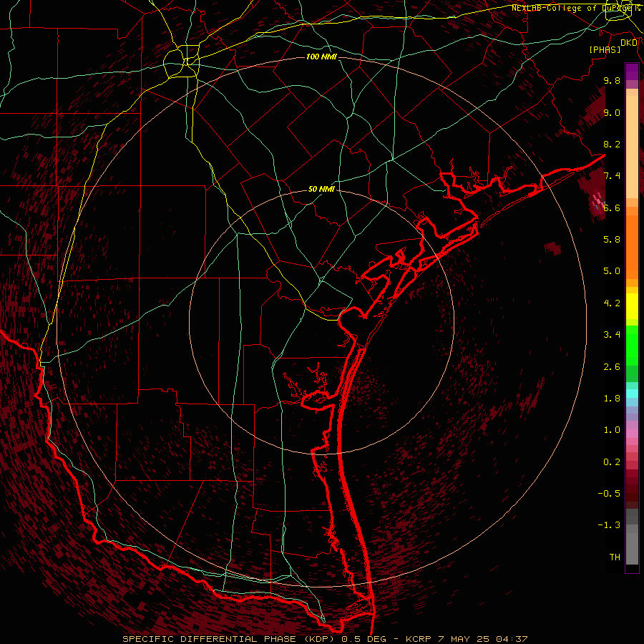Click the 1.0 value on the scale
The width and height of the screenshot is (644, 644).
pyautogui.click(x=612, y=430)
